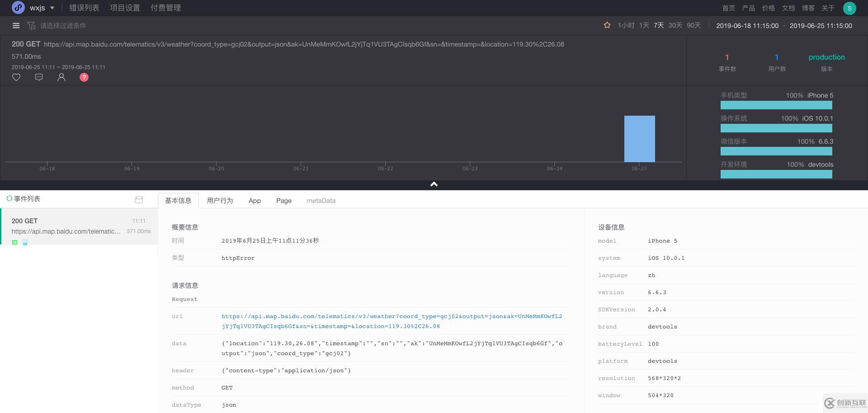Open the start date 2019-06-18 11:15:00 picker
This screenshot has width=868, height=413.
click(747, 26)
